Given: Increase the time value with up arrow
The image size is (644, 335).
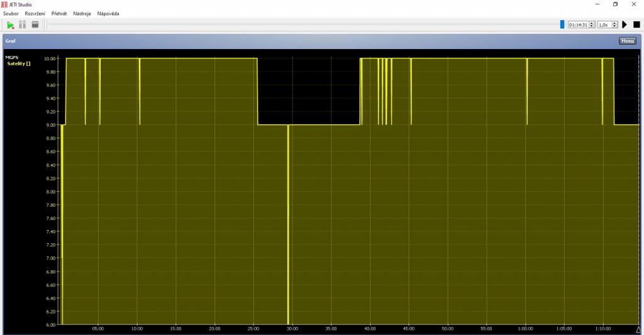Looking at the screenshot, I should pyautogui.click(x=592, y=23).
